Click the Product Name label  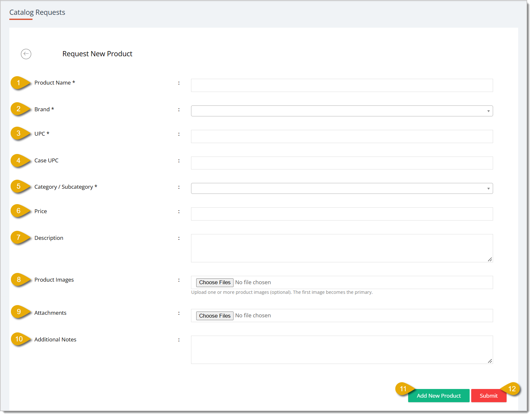point(55,83)
